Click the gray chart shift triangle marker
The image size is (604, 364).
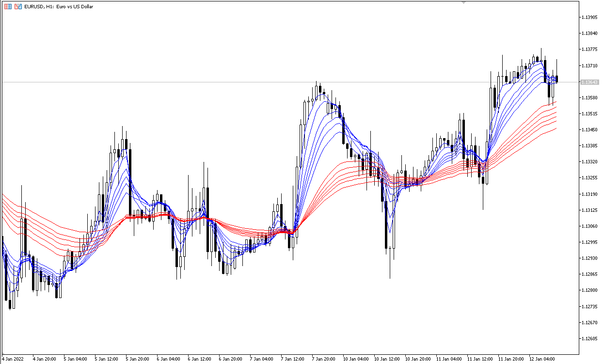pos(463,2)
